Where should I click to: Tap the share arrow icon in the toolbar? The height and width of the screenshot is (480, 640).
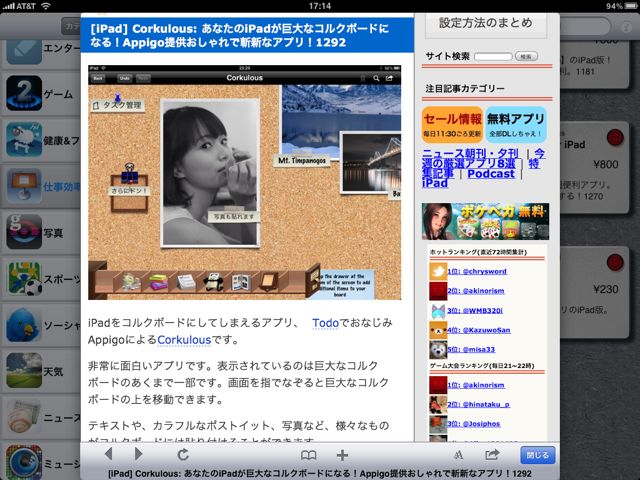[492, 454]
